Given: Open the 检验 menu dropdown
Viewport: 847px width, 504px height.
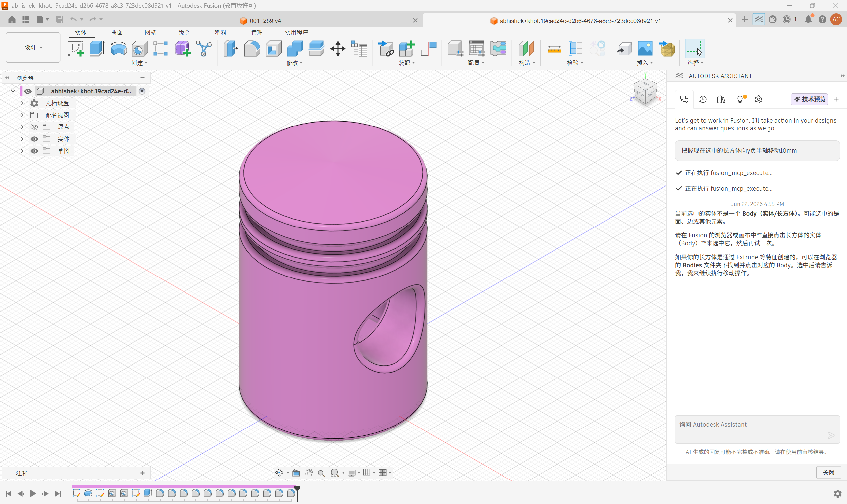Looking at the screenshot, I should pyautogui.click(x=575, y=63).
